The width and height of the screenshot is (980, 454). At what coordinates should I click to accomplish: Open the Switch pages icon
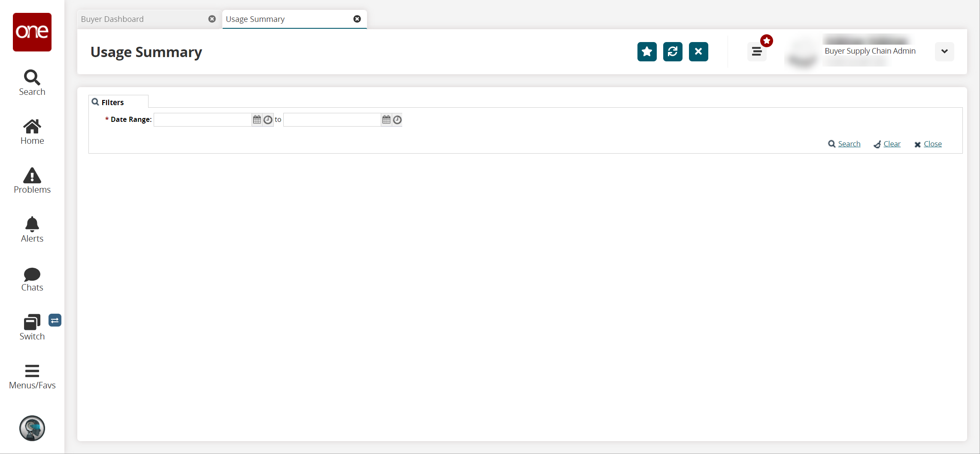[32, 327]
